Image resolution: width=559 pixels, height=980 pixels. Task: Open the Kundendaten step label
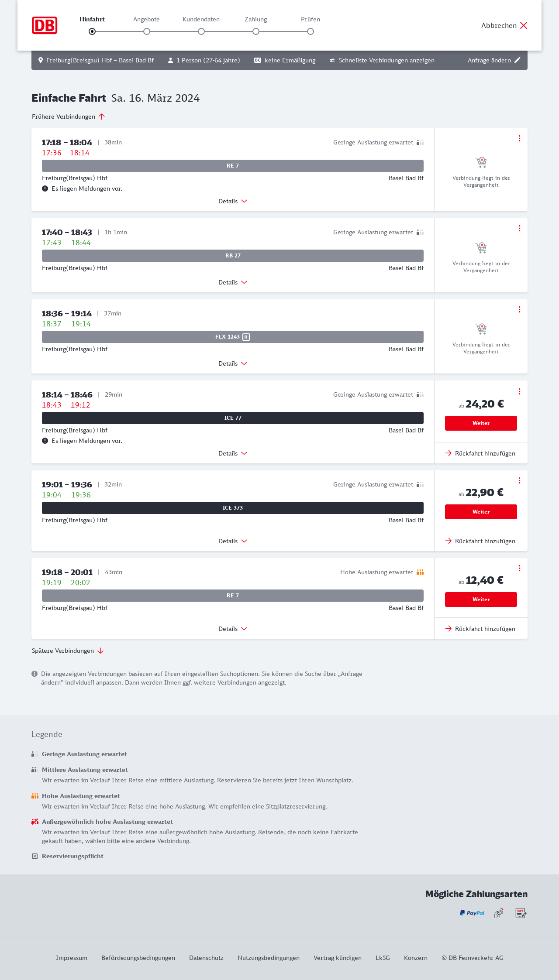pos(201,19)
